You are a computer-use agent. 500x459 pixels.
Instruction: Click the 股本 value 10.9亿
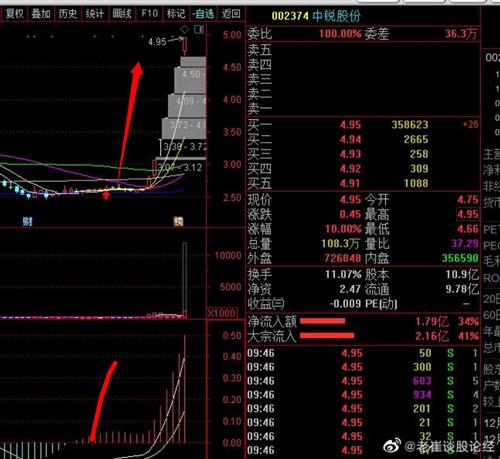coord(462,275)
